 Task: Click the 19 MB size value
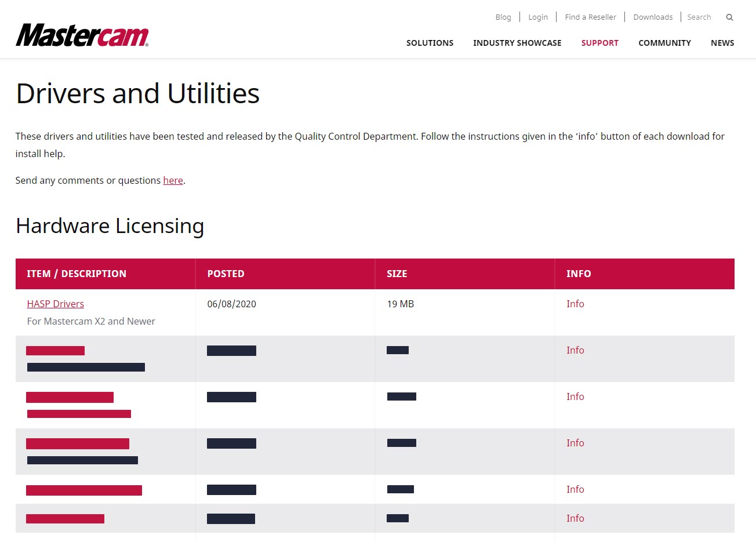401,304
